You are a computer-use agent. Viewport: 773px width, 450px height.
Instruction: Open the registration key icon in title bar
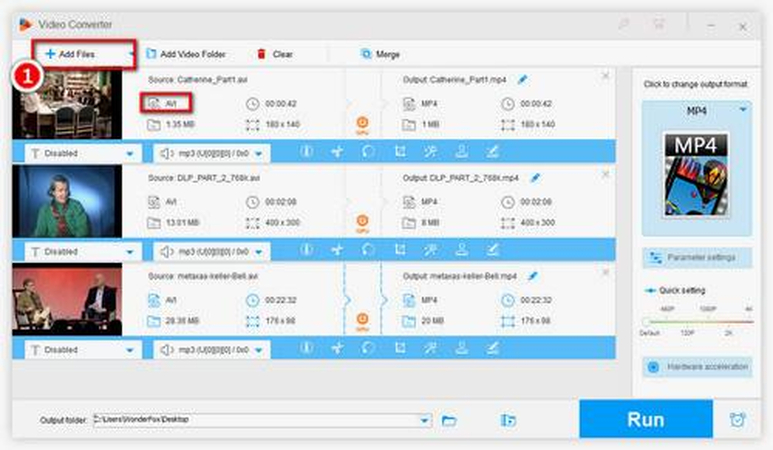624,24
